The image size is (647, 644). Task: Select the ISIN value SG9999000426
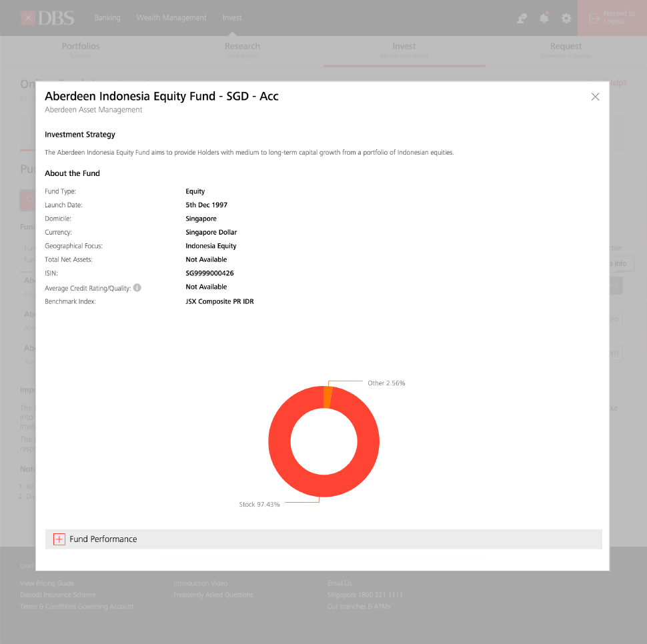point(209,273)
